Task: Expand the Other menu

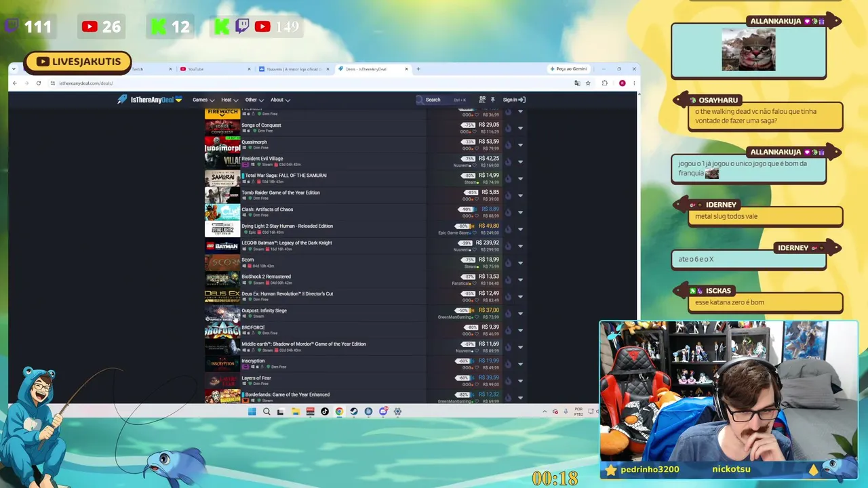Action: point(254,100)
